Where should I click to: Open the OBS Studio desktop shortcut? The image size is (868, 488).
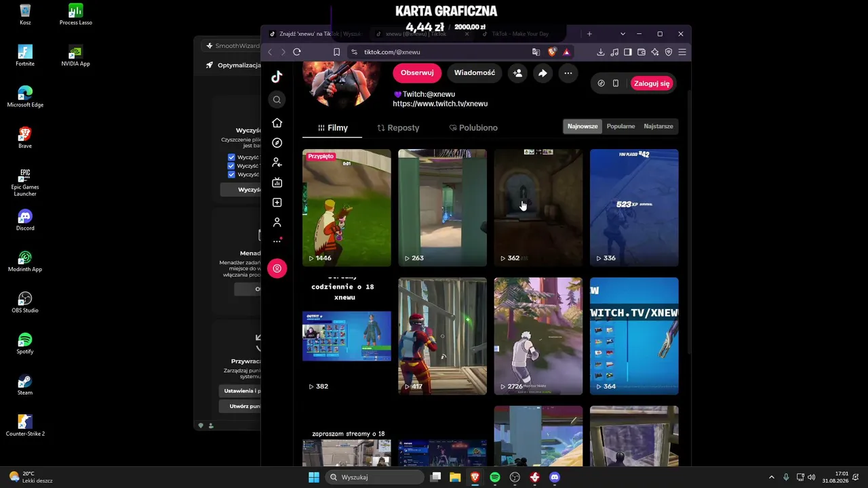(x=25, y=303)
